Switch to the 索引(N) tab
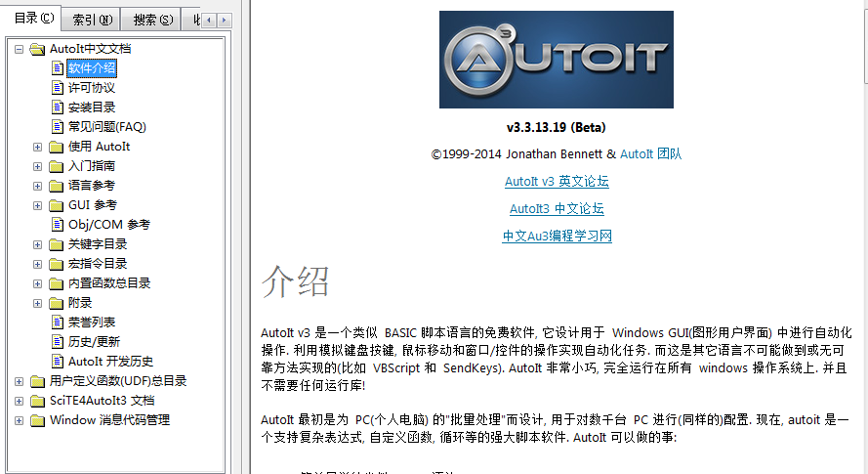 pos(92,20)
